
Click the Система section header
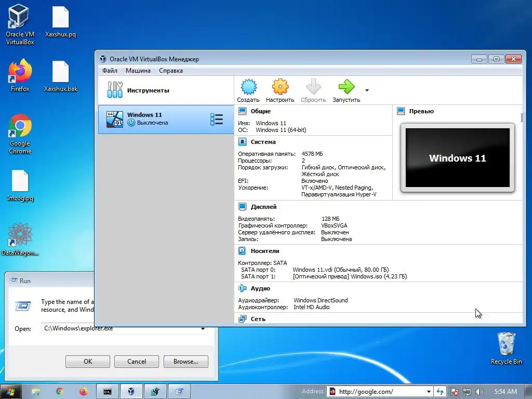click(263, 142)
